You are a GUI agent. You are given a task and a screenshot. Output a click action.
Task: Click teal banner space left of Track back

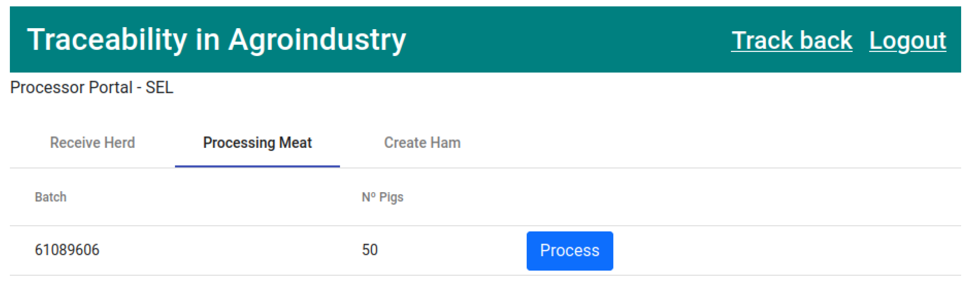click(571, 39)
